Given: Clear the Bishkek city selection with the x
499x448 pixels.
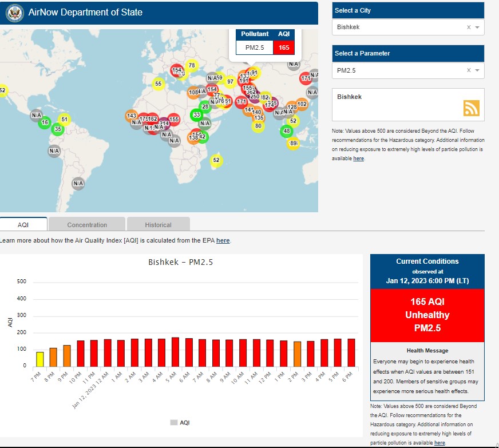Looking at the screenshot, I should tap(469, 27).
